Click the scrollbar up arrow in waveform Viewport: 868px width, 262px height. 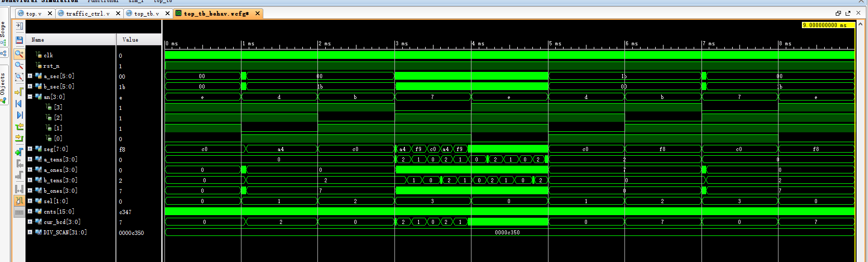860,24
